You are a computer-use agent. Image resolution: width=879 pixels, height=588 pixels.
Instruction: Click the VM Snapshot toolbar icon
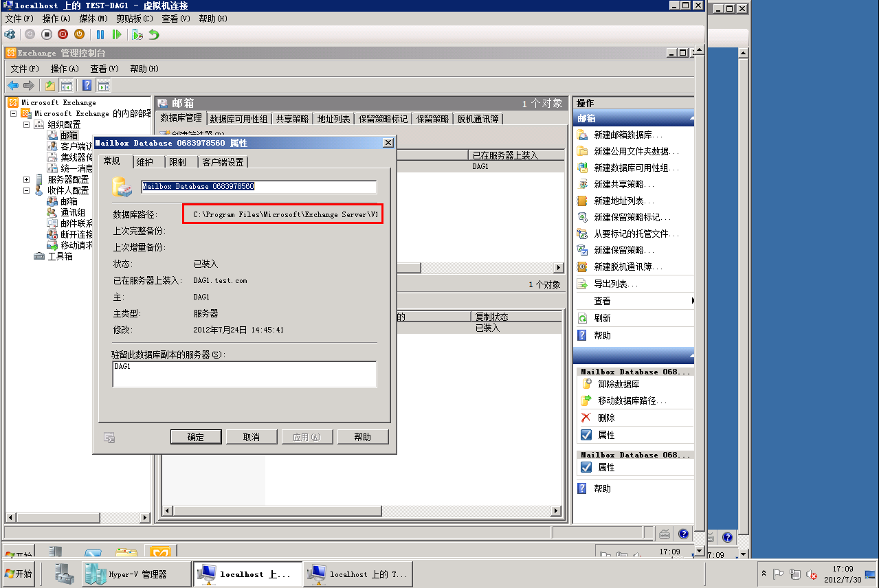click(137, 34)
